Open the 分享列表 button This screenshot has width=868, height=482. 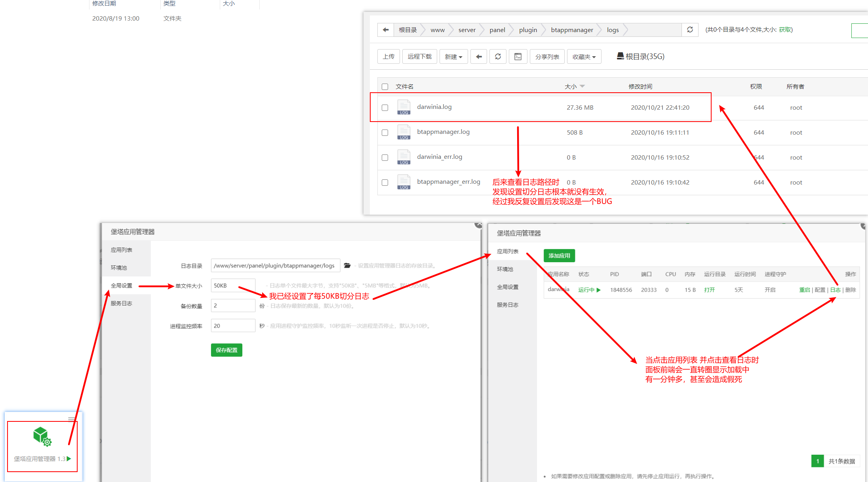547,57
